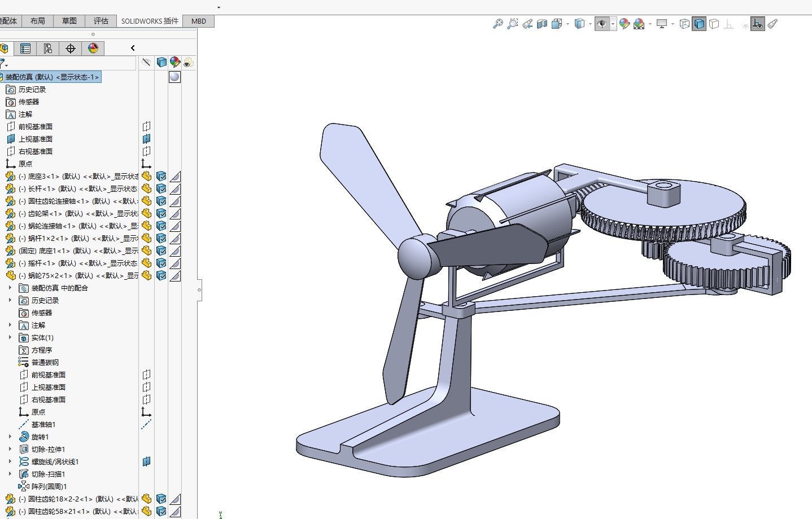Viewport: 812px width, 519px height.
Task: Open the ConfigurationManager tab icon
Action: tap(48, 49)
